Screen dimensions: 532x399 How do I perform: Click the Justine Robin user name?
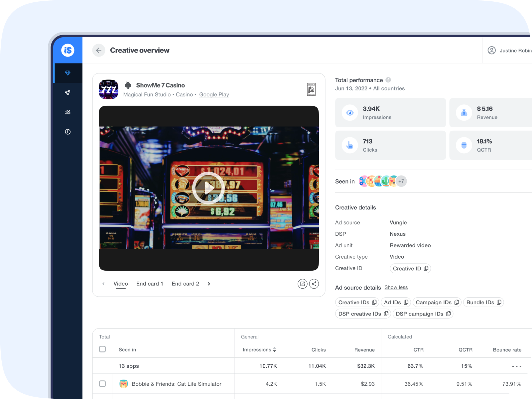click(516, 51)
